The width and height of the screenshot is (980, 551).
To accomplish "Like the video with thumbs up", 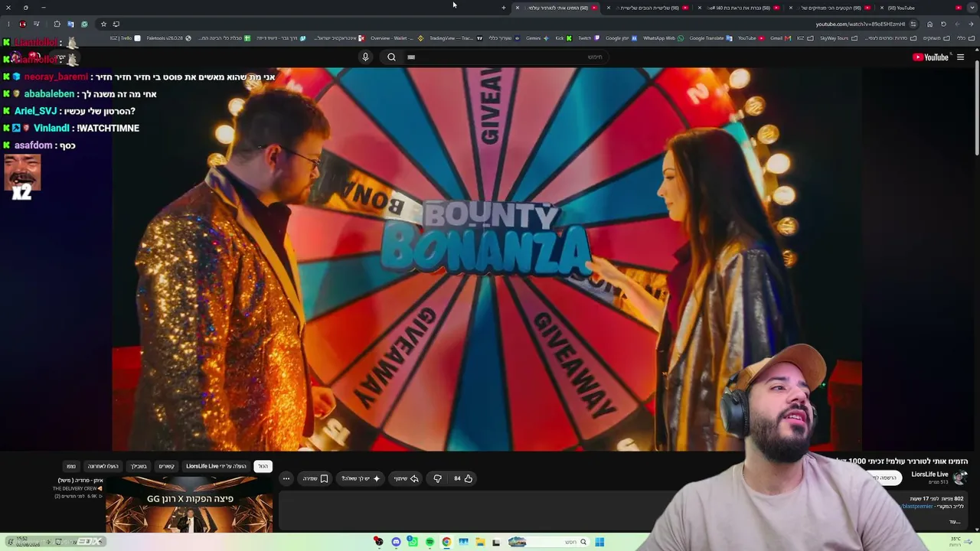I will [x=463, y=478].
